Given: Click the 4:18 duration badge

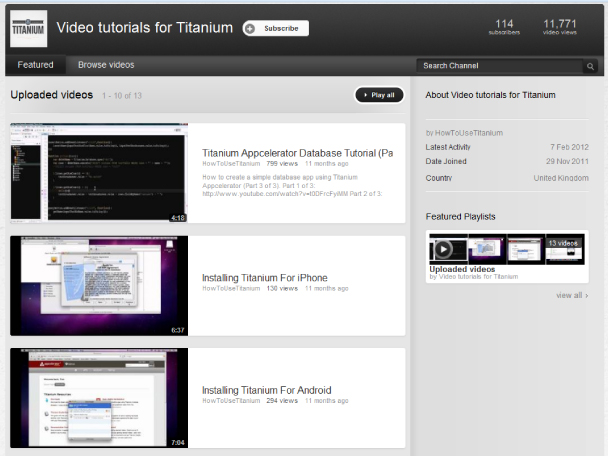Looking at the screenshot, I should tap(178, 218).
